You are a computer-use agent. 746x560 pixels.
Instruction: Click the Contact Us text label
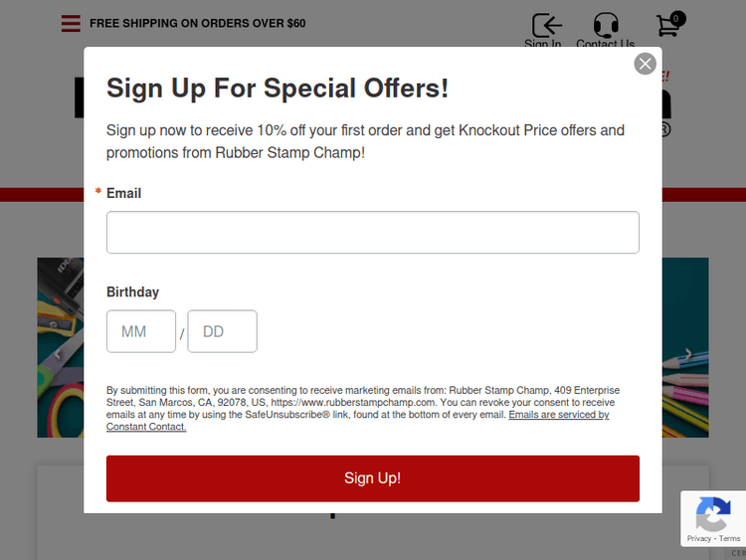(x=605, y=44)
